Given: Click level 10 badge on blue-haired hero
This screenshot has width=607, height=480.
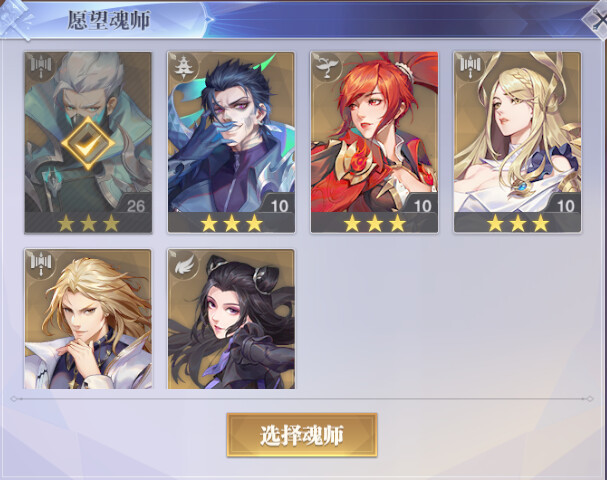Looking at the screenshot, I should (279, 206).
